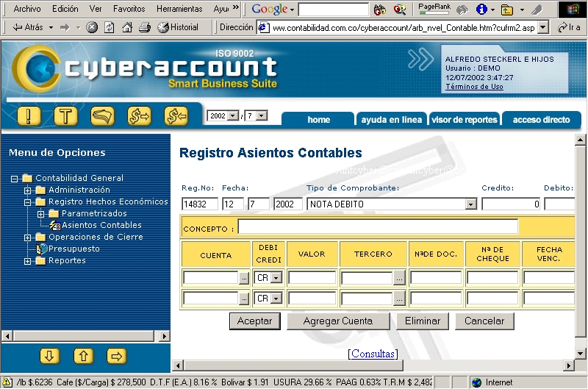Switch to acceso directo tab
This screenshot has width=588, height=389.
pyautogui.click(x=541, y=120)
